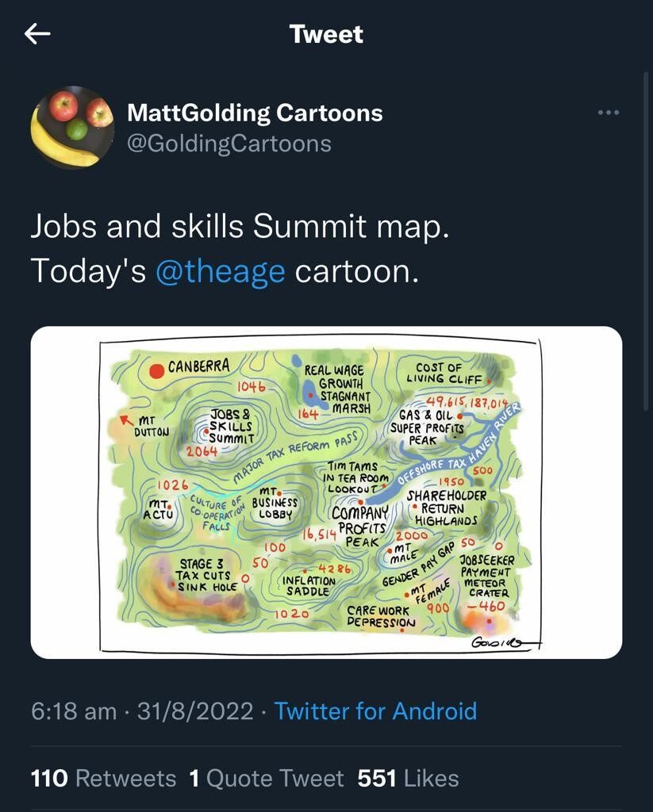Click the 31/8/2022 date text
This screenshot has width=653, height=812.
[x=195, y=711]
